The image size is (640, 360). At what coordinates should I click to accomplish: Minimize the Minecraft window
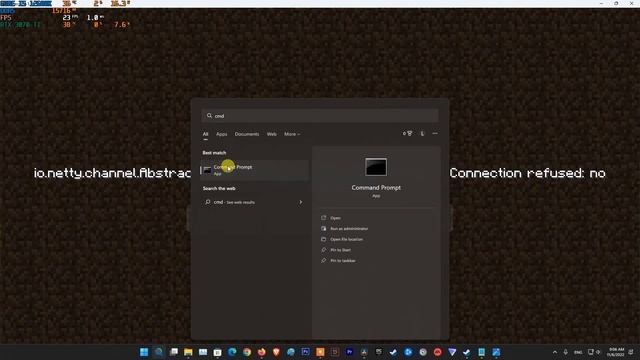[601, 3]
